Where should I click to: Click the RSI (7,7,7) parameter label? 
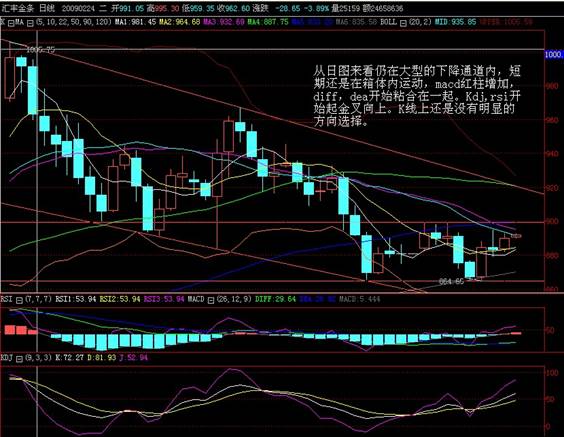(x=38, y=299)
